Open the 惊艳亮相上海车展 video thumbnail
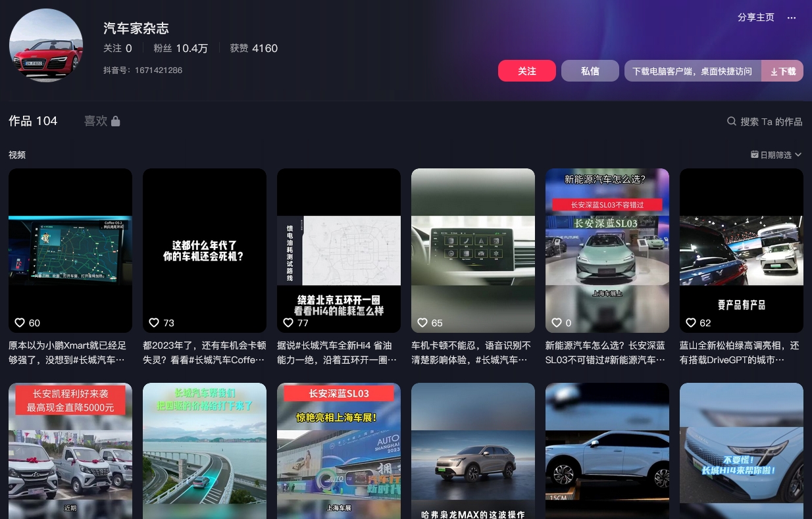812x519 pixels. 339,451
